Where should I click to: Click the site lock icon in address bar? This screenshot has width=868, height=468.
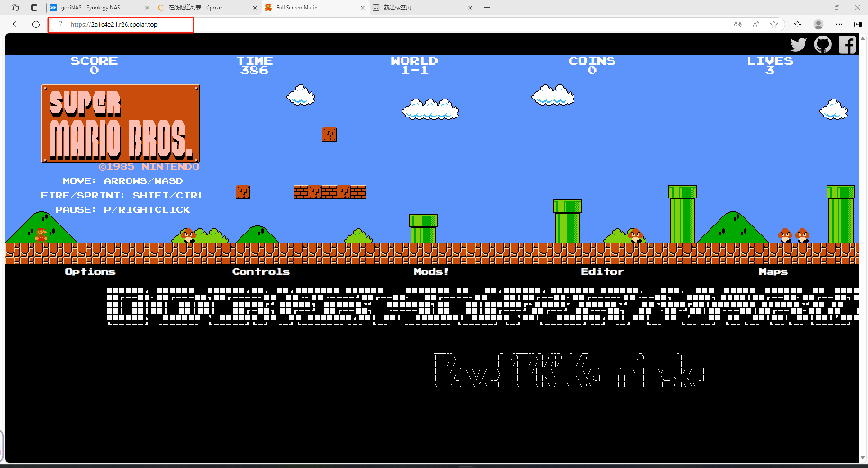tap(60, 24)
